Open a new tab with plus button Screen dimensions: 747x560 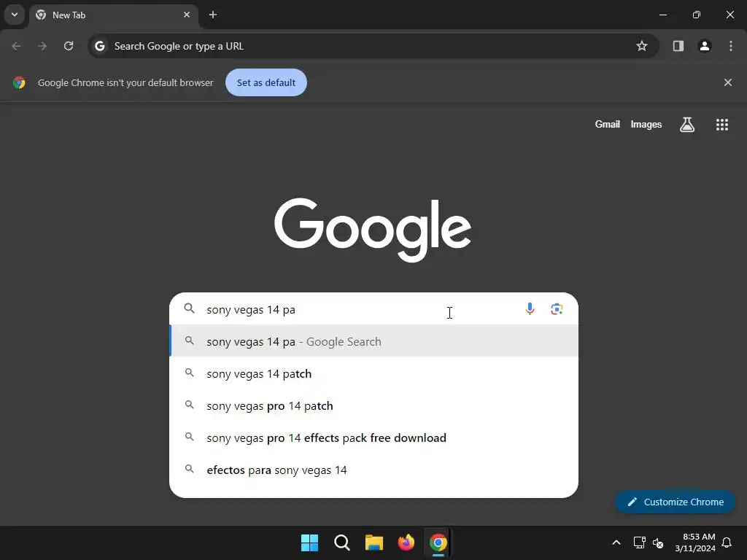[x=213, y=15]
